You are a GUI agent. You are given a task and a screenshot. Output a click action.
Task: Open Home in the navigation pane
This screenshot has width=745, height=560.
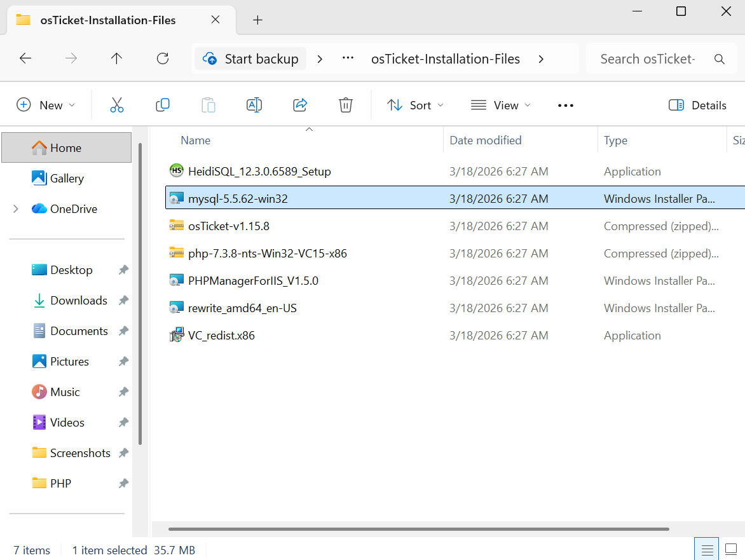tap(67, 147)
